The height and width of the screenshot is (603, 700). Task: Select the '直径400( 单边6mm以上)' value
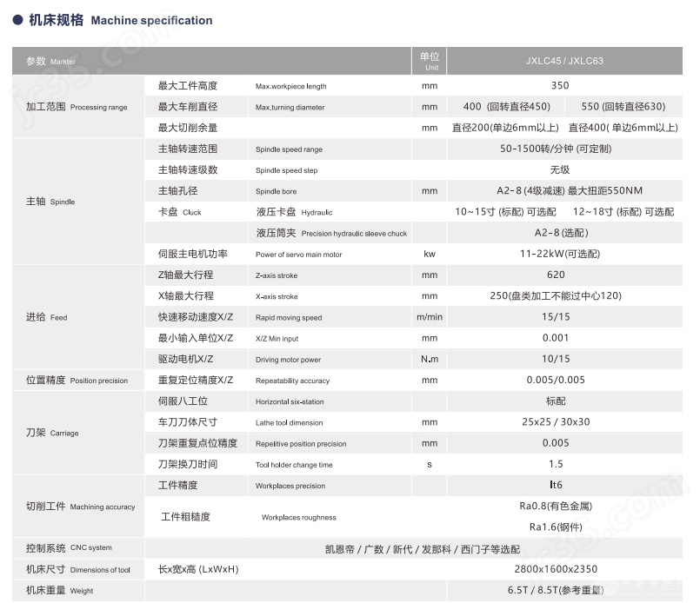tap(623, 128)
